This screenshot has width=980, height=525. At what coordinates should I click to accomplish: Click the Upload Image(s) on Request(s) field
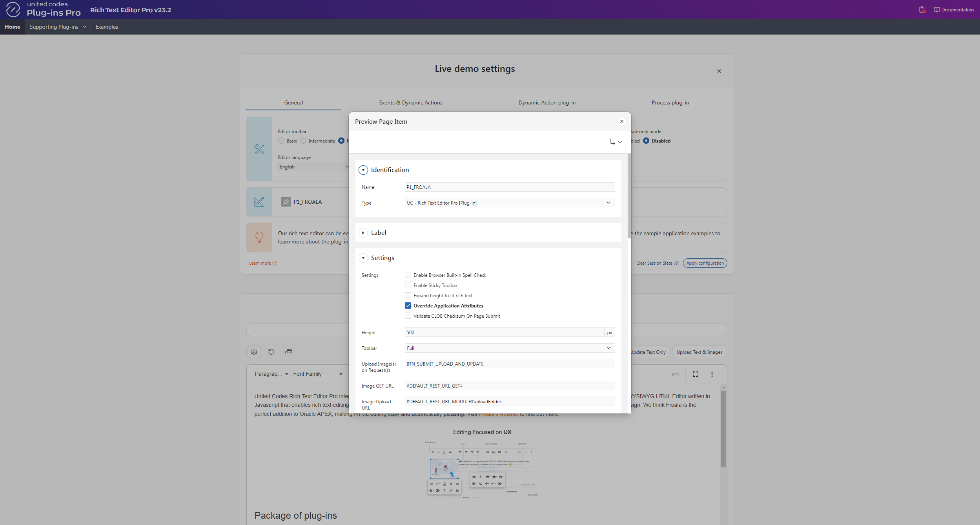click(510, 364)
